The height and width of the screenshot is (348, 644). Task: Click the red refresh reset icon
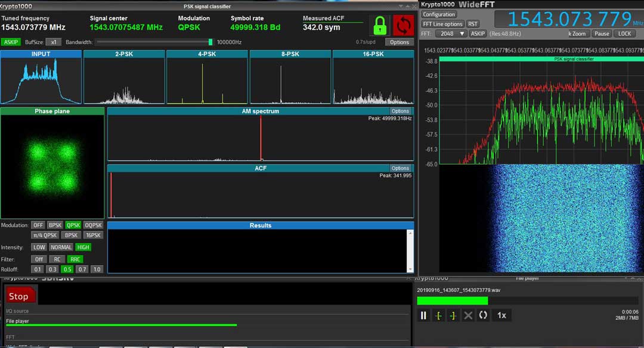403,26
